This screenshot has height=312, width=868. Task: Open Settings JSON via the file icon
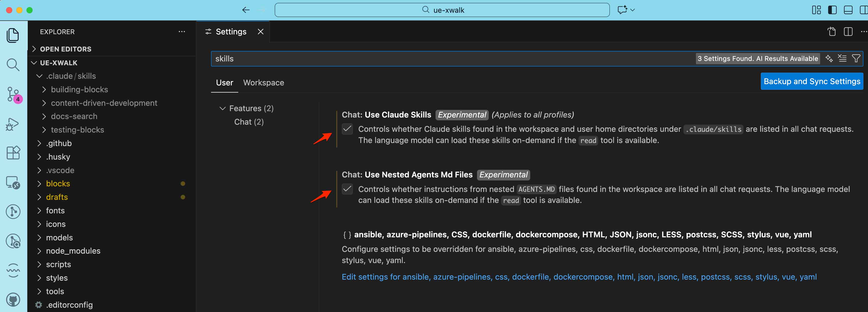(832, 31)
